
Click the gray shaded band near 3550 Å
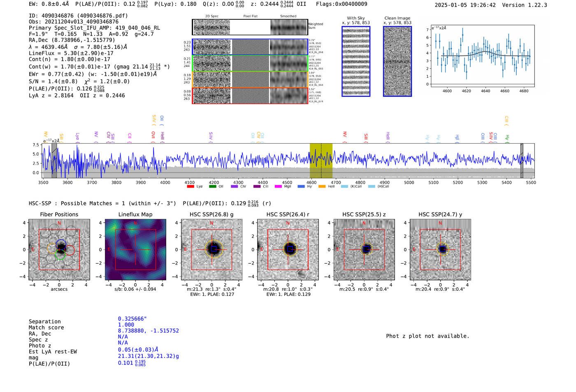tap(54, 160)
